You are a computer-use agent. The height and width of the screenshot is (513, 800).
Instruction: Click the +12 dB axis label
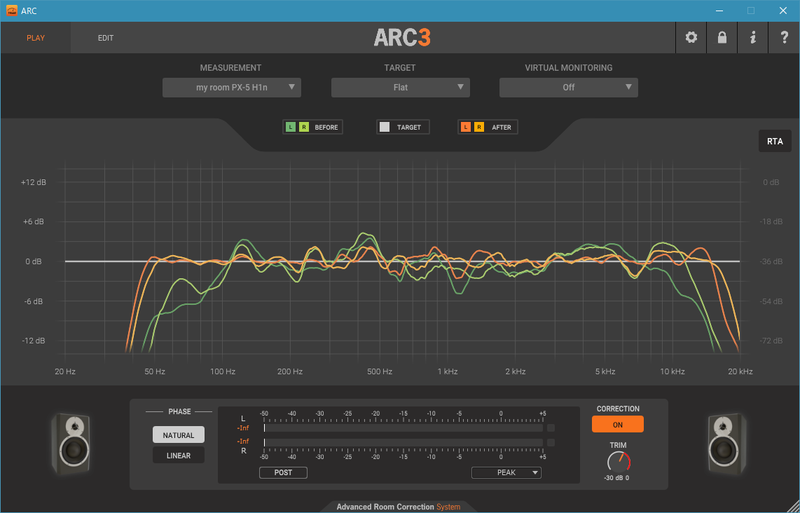[33, 182]
